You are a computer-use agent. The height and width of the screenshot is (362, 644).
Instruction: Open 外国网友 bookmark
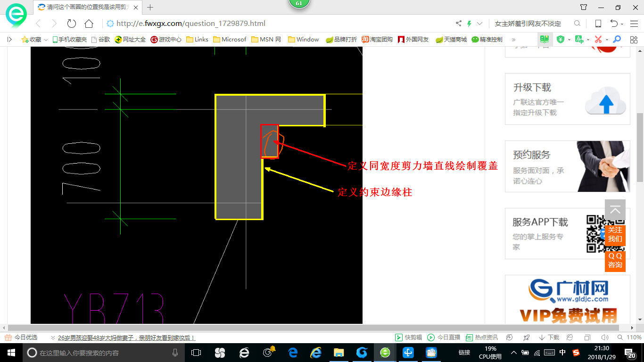(x=413, y=40)
